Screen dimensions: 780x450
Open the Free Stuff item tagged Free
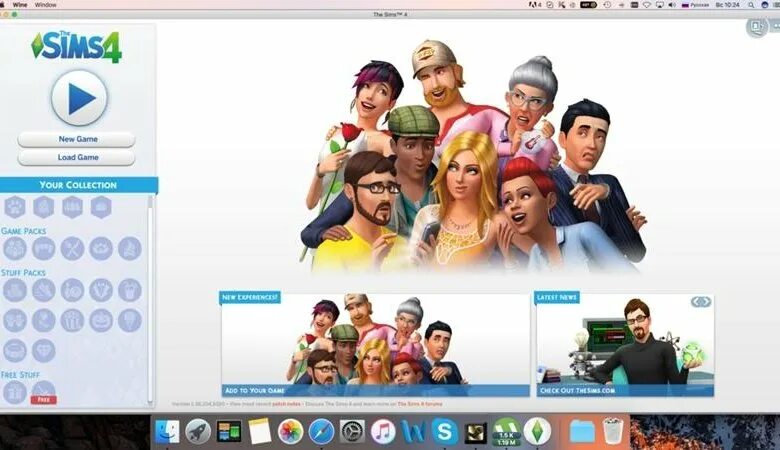[x=44, y=392]
